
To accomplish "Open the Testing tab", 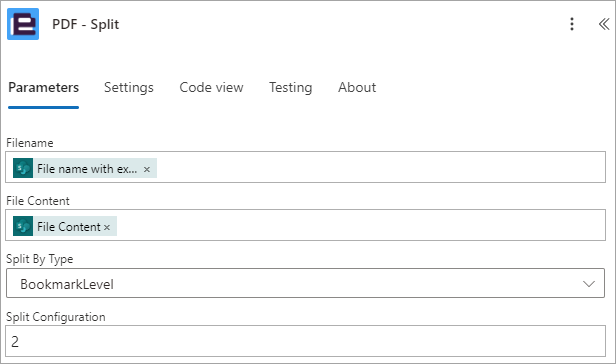I will click(290, 87).
